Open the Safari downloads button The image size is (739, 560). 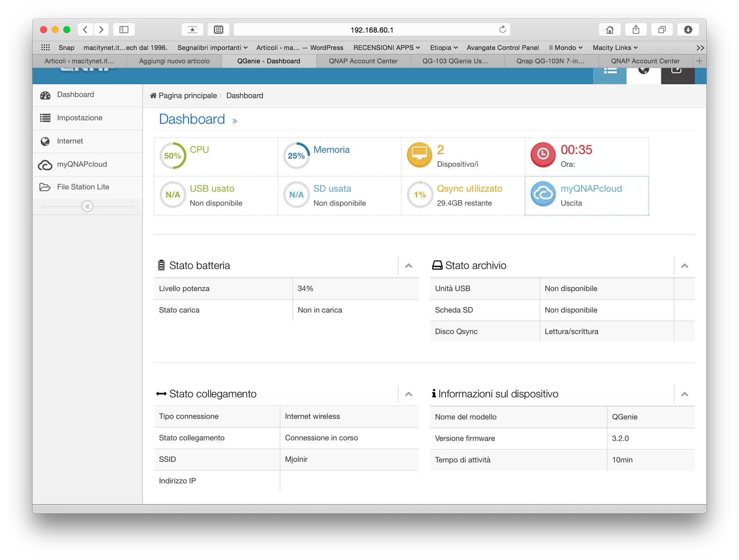coord(688,30)
